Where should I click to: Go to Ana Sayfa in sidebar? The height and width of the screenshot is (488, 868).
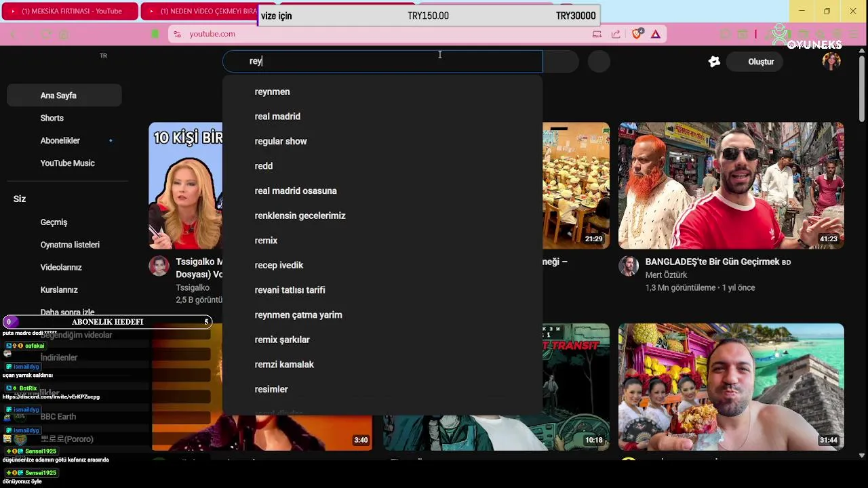(x=64, y=96)
